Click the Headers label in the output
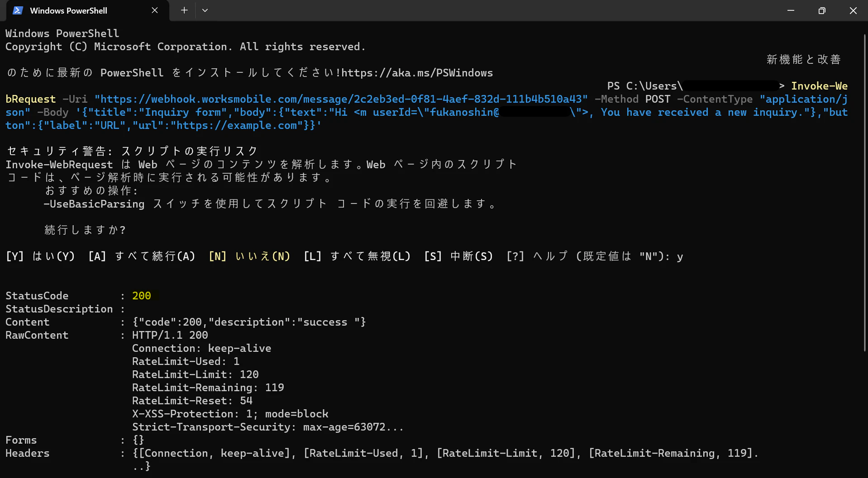Image resolution: width=868 pixels, height=478 pixels. [28, 453]
